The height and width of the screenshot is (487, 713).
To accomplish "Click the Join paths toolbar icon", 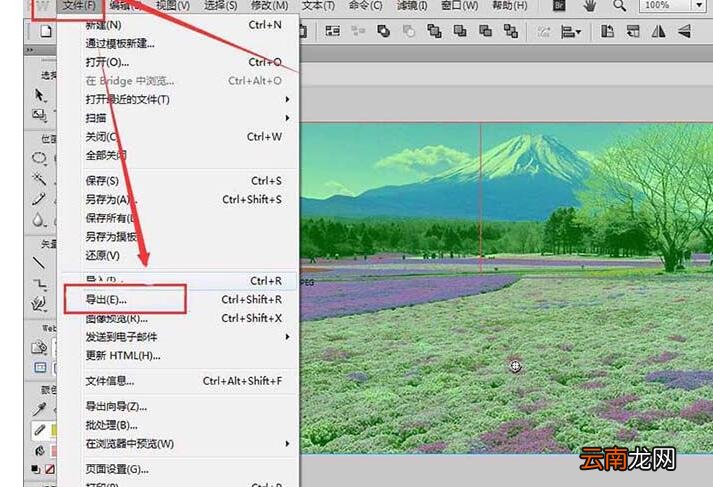I will coord(384,31).
